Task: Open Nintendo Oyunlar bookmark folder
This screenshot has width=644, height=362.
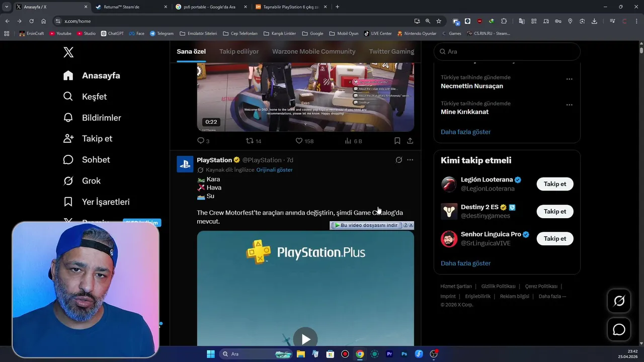Action: tap(417, 33)
